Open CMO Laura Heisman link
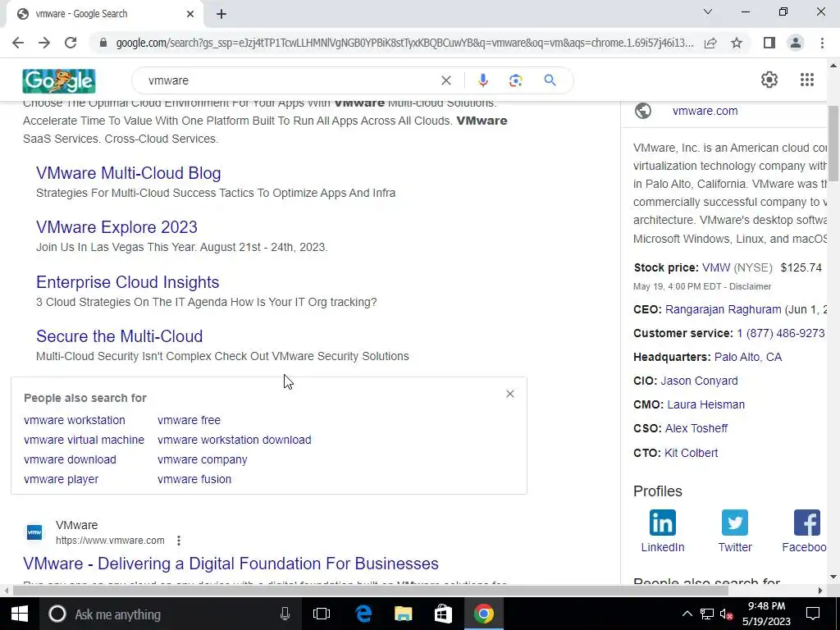Image resolution: width=840 pixels, height=630 pixels. (x=706, y=404)
